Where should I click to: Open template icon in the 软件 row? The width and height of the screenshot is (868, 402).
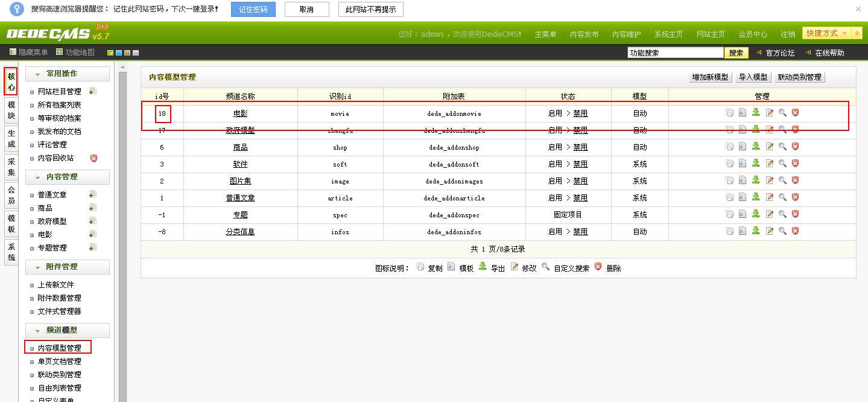tap(743, 164)
